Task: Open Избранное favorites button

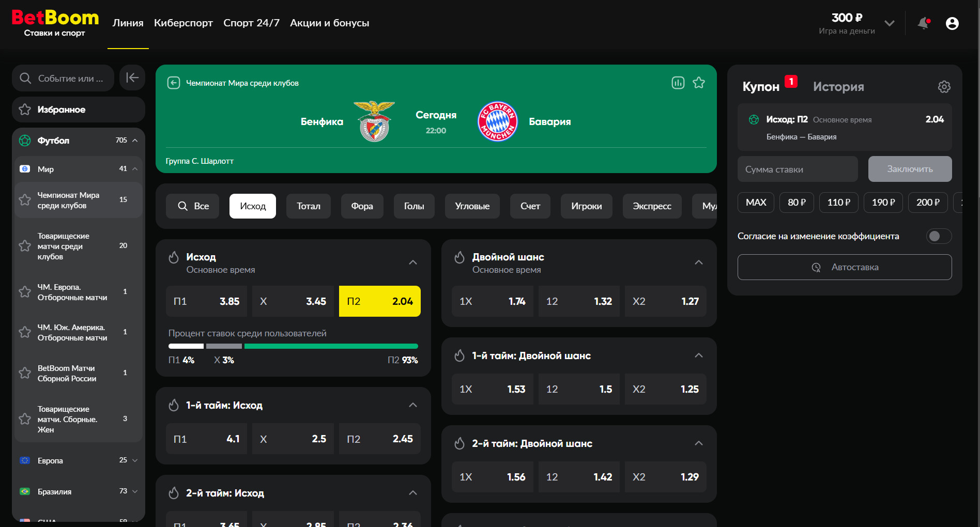Action: pyautogui.click(x=79, y=110)
